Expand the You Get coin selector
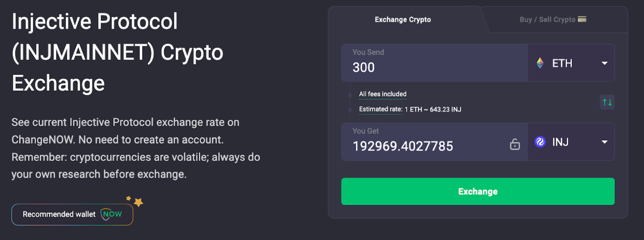Screen dimensions: 644x240 click(604, 142)
